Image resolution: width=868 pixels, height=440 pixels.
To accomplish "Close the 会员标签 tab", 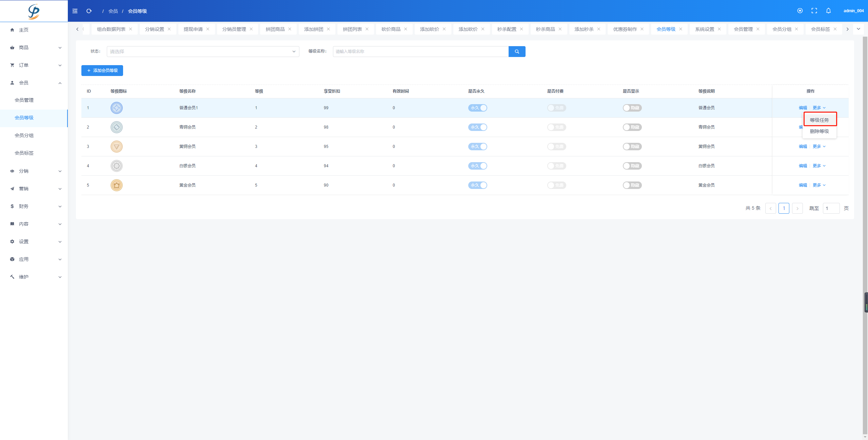I will (835, 29).
